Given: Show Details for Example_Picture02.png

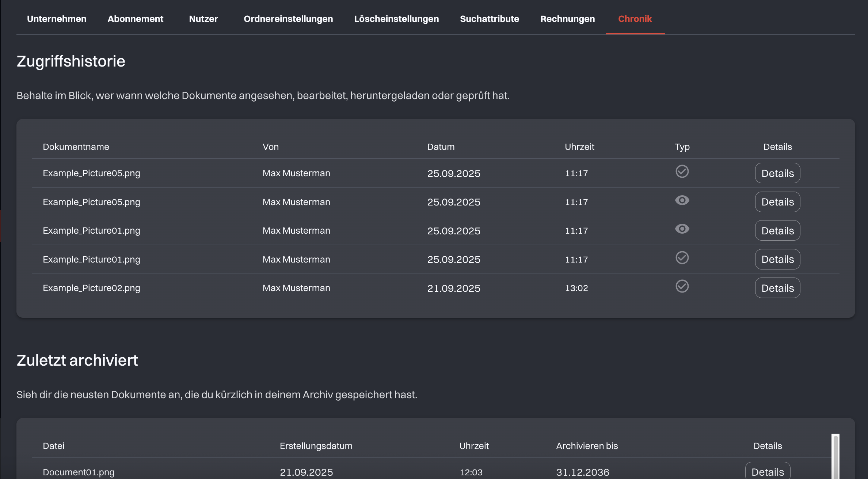Looking at the screenshot, I should (777, 288).
